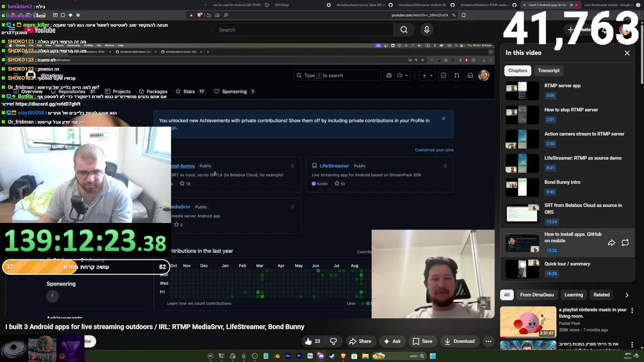
Task: Save the video to a playlist
Action: (x=422, y=341)
